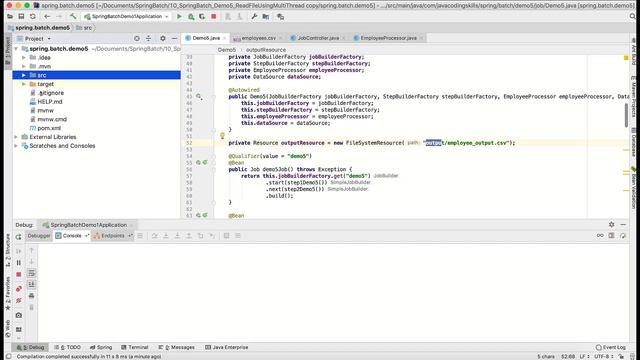Click the Debug bug icon in toolbar
The height and width of the screenshot is (360, 640).
191,16
